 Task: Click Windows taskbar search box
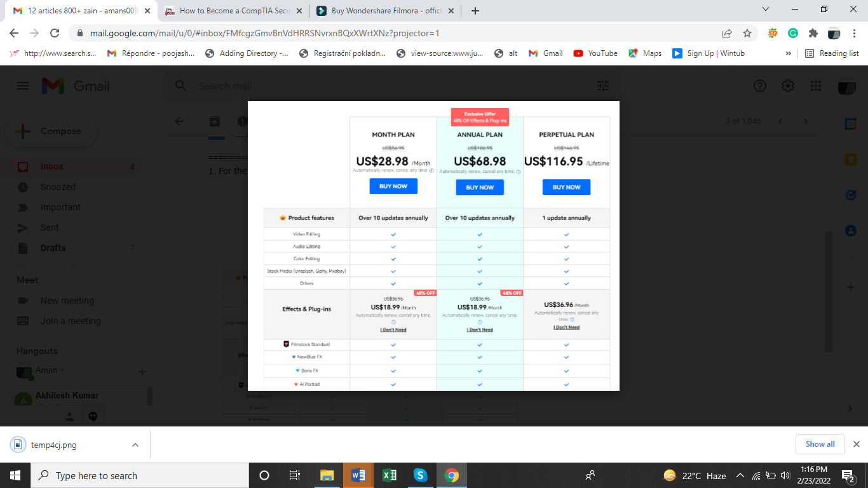(x=140, y=475)
